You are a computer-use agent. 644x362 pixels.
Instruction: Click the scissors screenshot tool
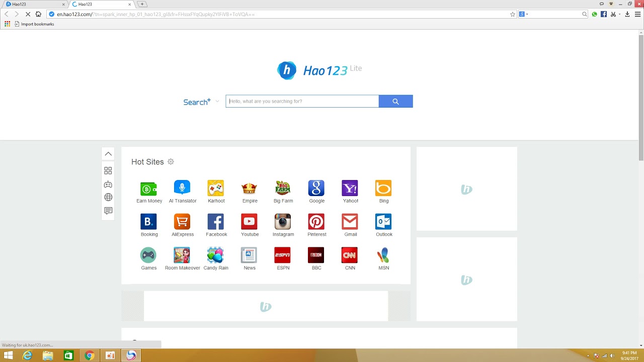pyautogui.click(x=613, y=14)
